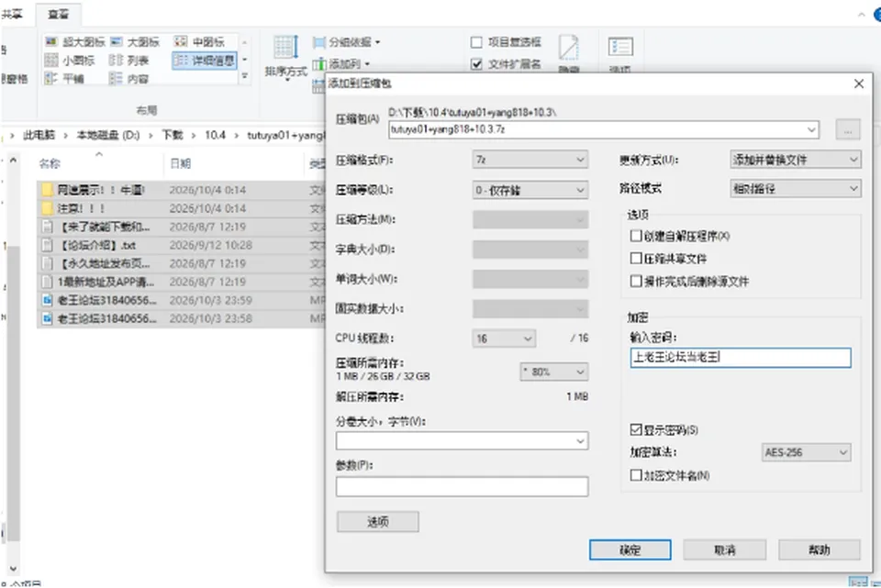Open 压缩等级 dropdown showing 仅存储
Image resolution: width=881 pixels, height=588 pixels.
(x=530, y=191)
